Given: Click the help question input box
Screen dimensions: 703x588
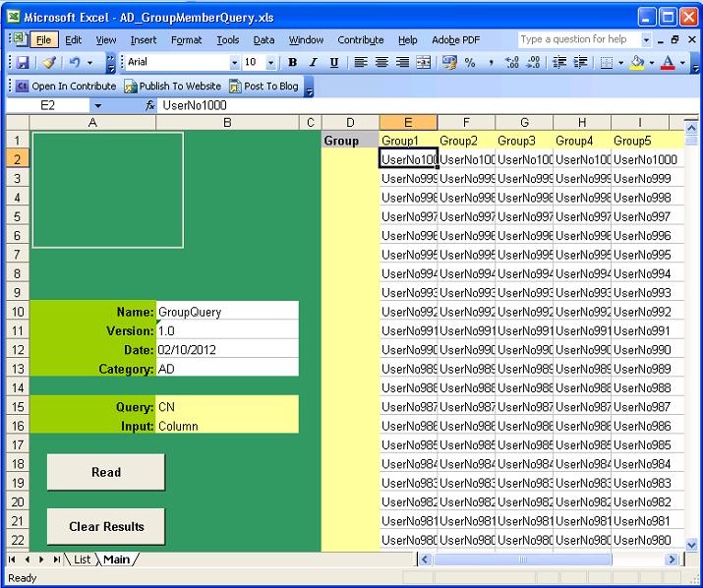Looking at the screenshot, I should [x=577, y=40].
